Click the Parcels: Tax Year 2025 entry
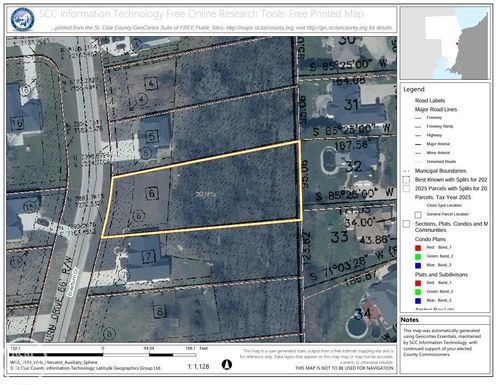Image resolution: width=500 pixels, height=385 pixels. [443, 197]
